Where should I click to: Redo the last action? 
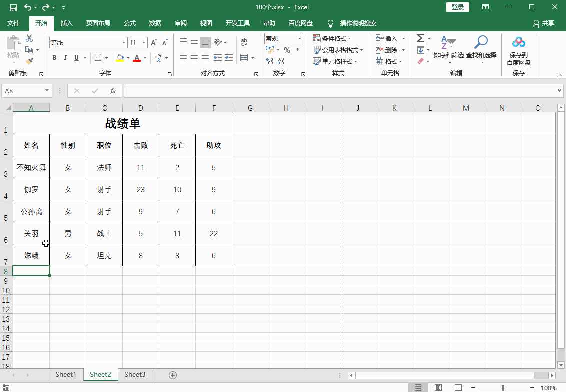tap(46, 7)
